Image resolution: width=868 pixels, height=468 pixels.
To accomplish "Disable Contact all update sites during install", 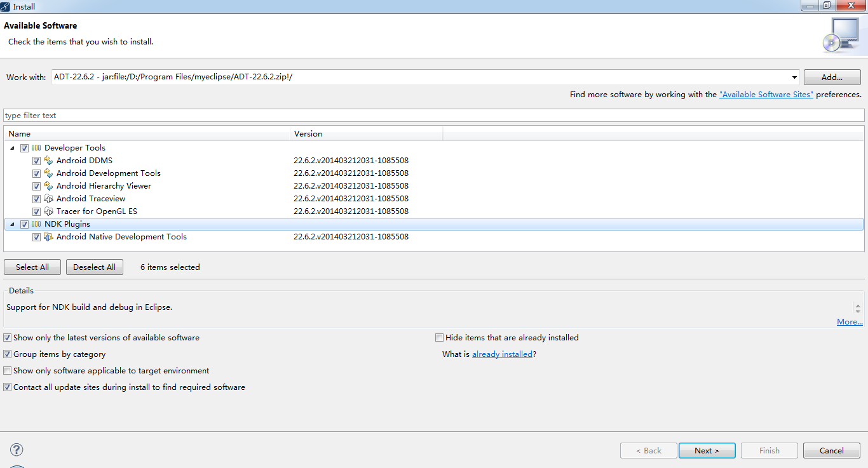I will click(7, 387).
